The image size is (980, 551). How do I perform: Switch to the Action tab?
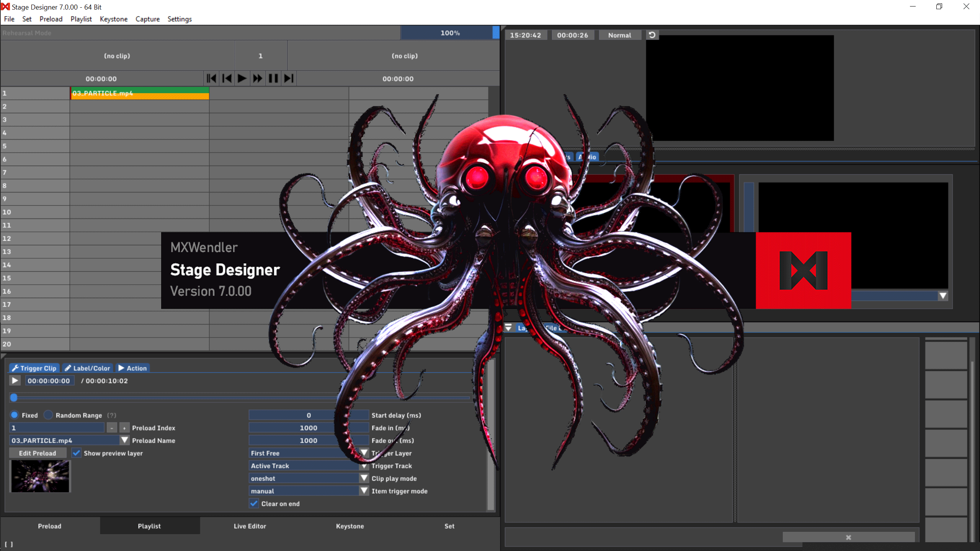click(x=132, y=368)
